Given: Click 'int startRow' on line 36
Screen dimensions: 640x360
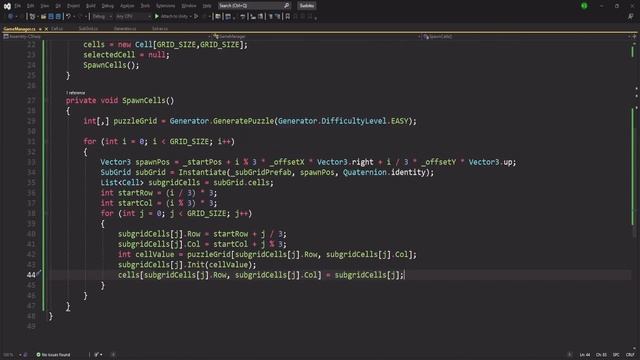Looking at the screenshot, I should tap(127, 193).
